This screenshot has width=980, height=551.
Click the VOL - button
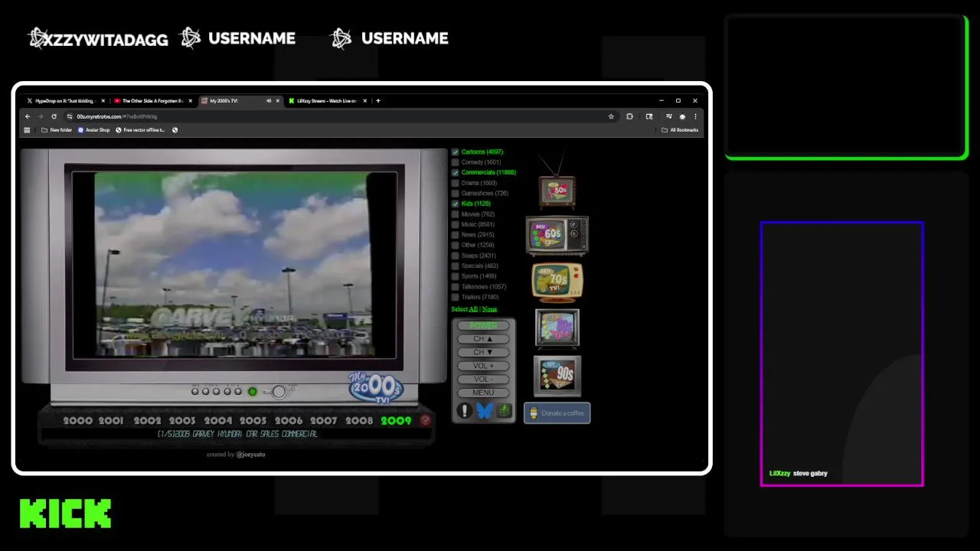(483, 379)
